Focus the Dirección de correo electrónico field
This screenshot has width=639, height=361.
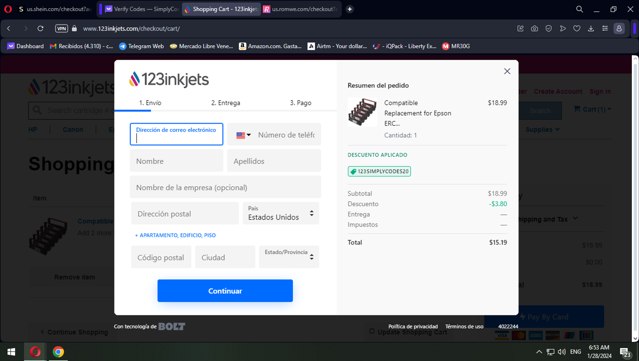pos(176,134)
